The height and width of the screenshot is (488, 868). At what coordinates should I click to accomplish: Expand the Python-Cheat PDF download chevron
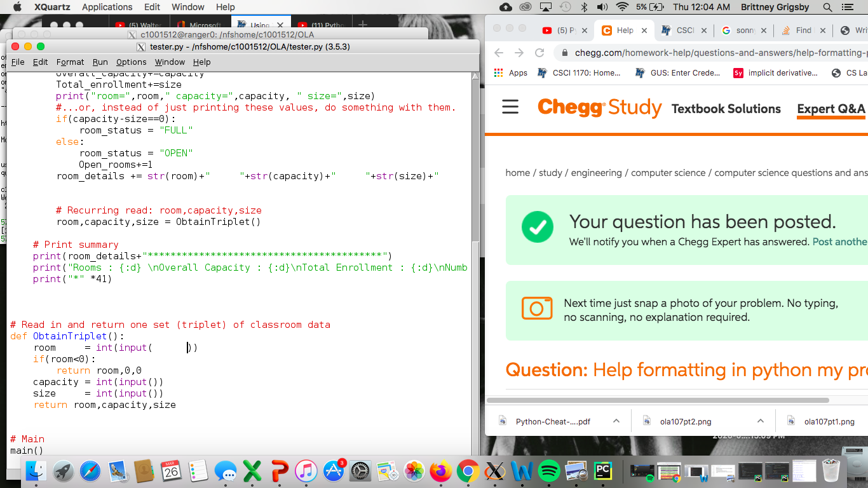pos(616,420)
